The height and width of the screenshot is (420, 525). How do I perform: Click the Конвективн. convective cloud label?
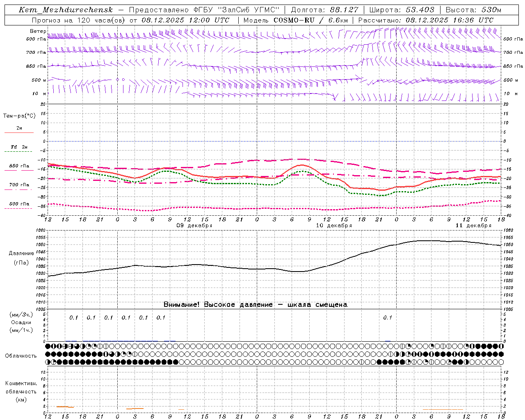(x=21, y=383)
